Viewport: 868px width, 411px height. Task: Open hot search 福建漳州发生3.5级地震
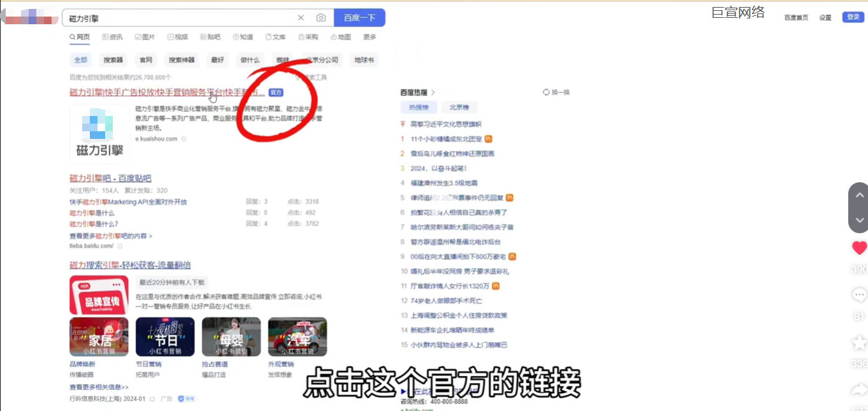pyautogui.click(x=444, y=183)
